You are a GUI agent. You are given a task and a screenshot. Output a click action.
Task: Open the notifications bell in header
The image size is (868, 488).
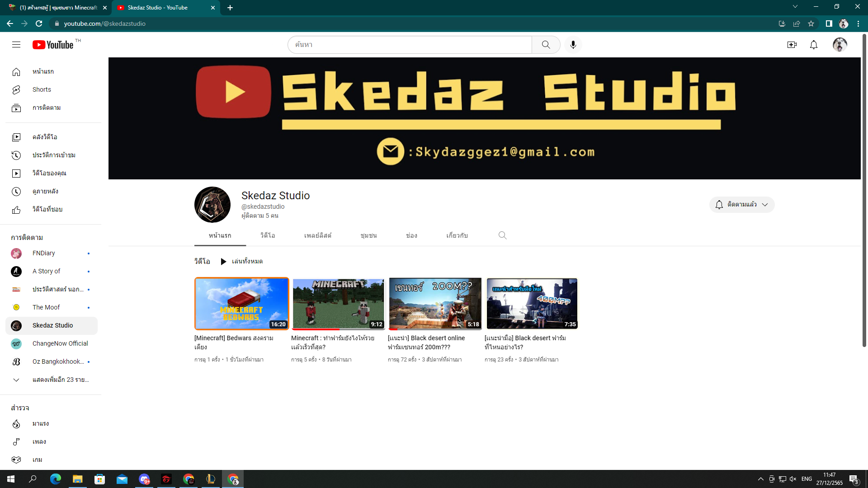pos(814,45)
